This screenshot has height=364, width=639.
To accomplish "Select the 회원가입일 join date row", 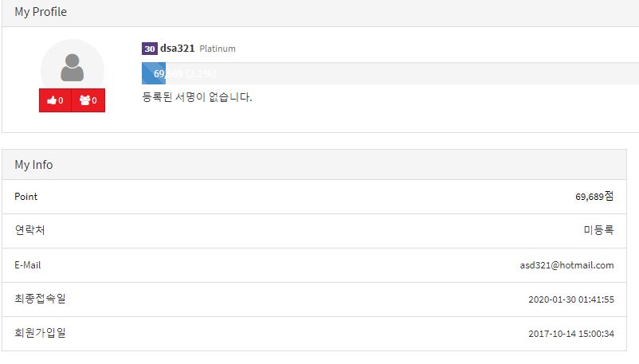I will pos(314,334).
